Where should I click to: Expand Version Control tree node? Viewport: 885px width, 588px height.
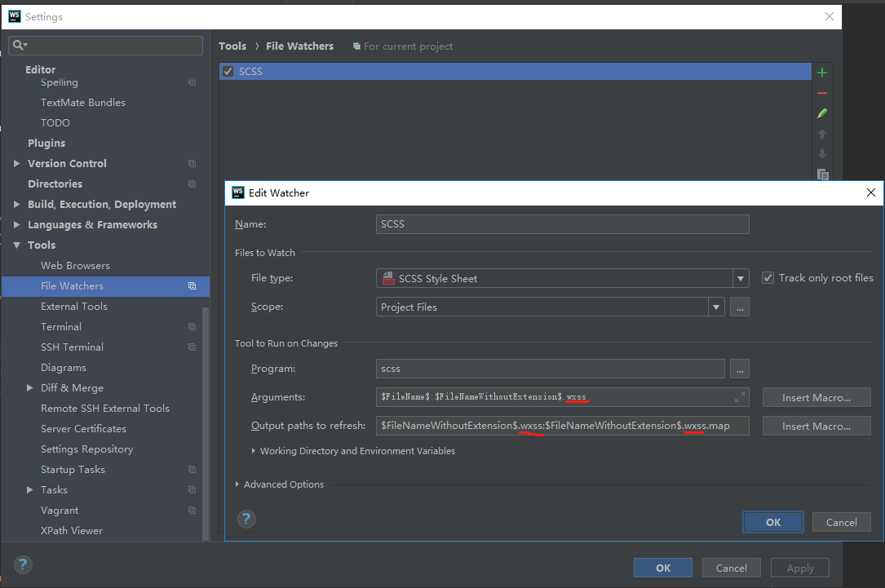coord(16,164)
